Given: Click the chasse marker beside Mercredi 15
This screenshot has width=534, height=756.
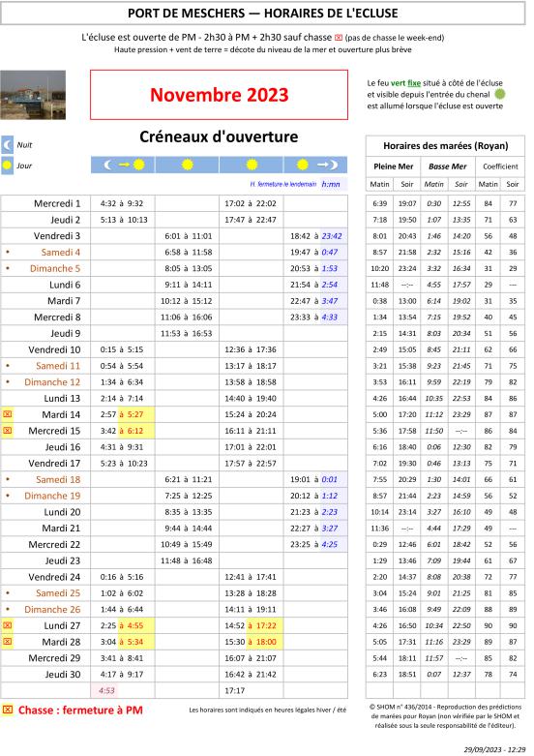Looking at the screenshot, I should click(x=7, y=431).
